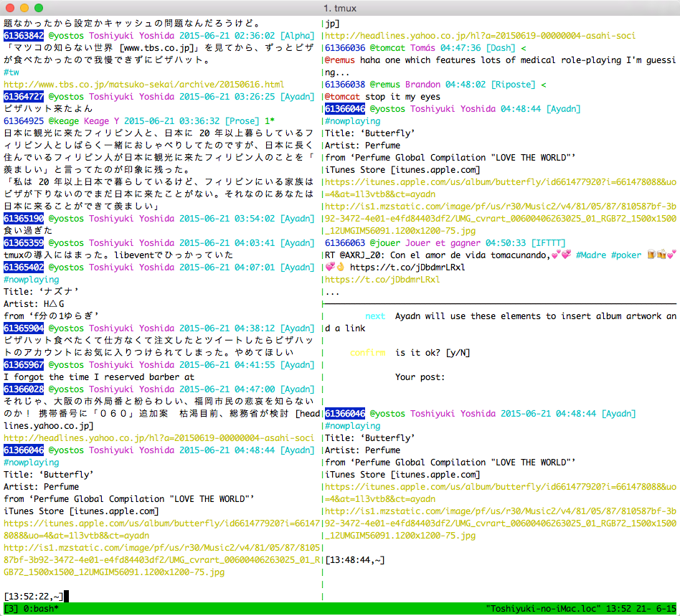Select post ID 61365359 about tmux

[x=24, y=242]
